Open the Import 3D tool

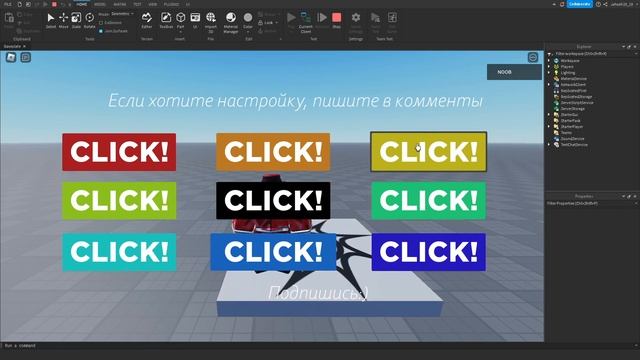(x=211, y=21)
